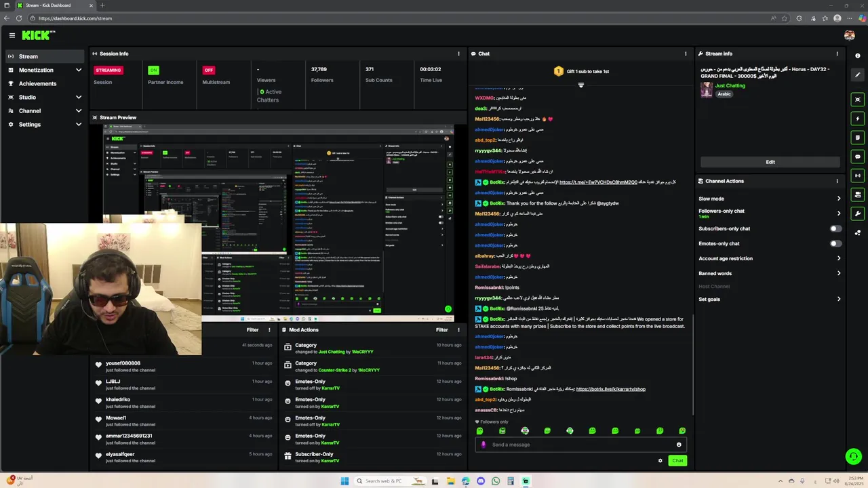
Task: Toggle Emotes-only chat switch
Action: (x=835, y=243)
